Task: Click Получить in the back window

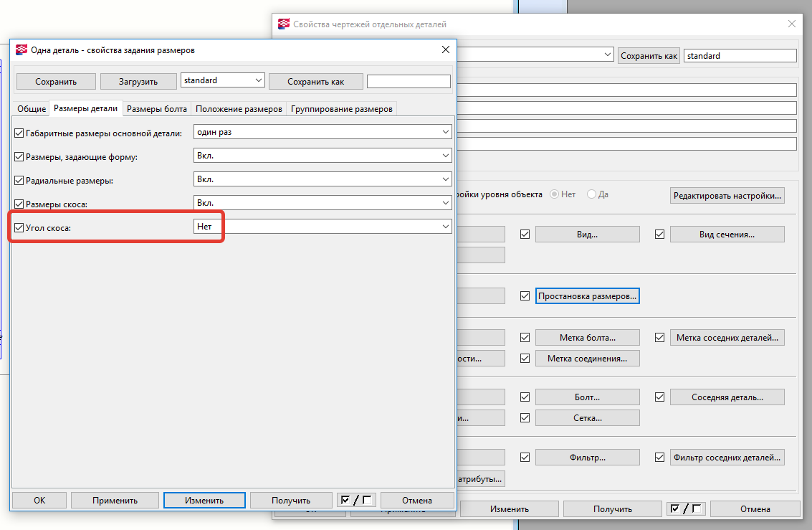Action: point(613,508)
